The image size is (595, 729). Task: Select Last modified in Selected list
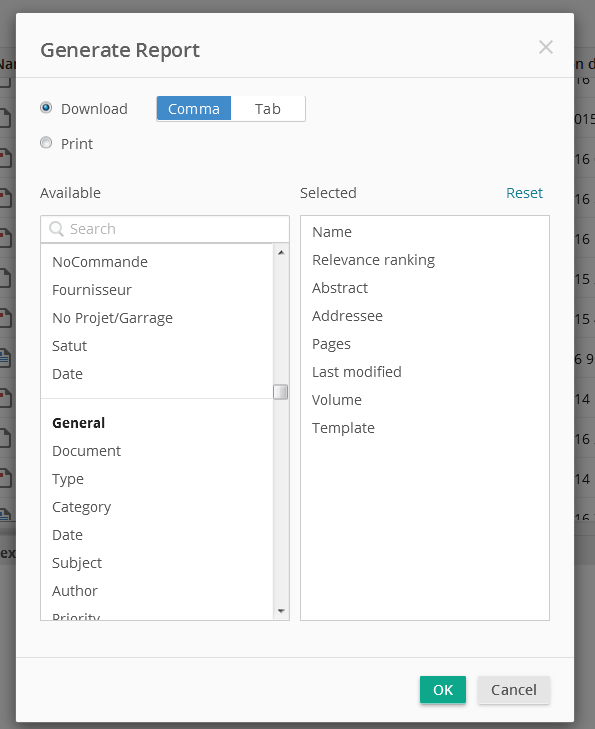(357, 372)
